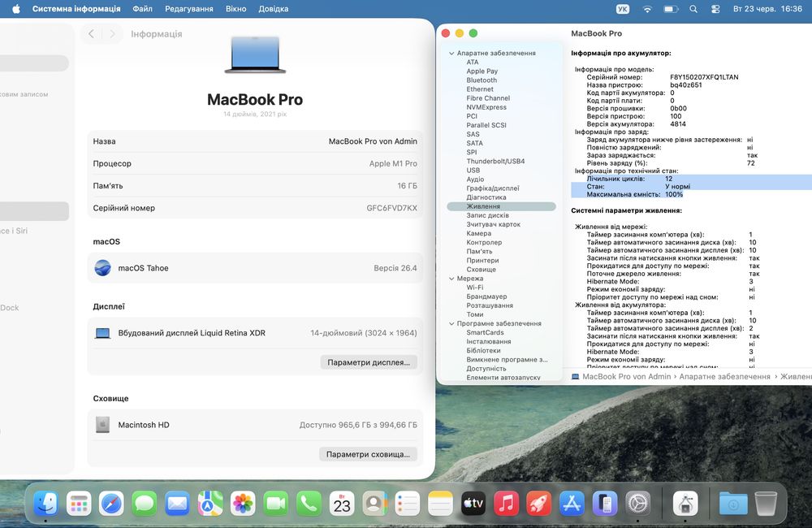
Task: Go back in the Інформація window
Action: [91, 33]
